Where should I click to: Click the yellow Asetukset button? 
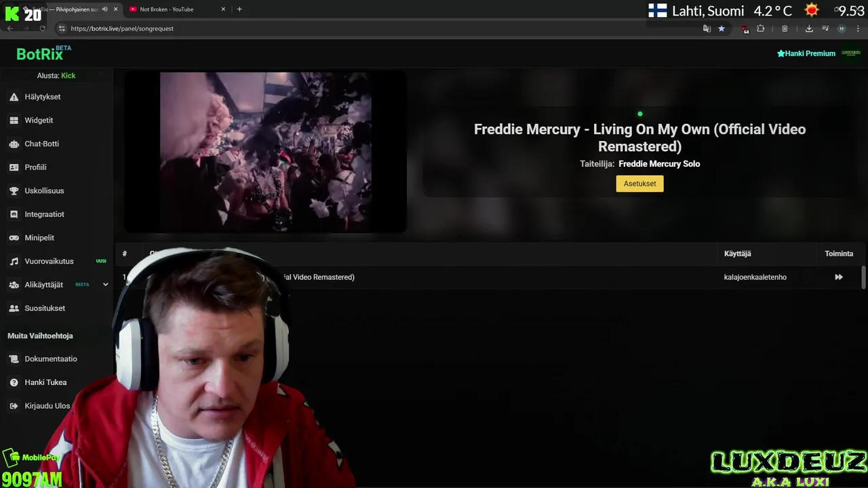(x=639, y=184)
